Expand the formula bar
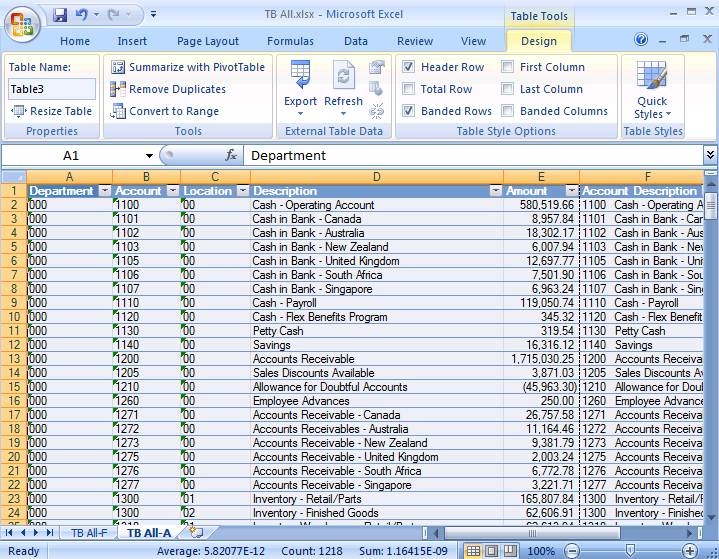The height and width of the screenshot is (559, 719). tap(710, 155)
